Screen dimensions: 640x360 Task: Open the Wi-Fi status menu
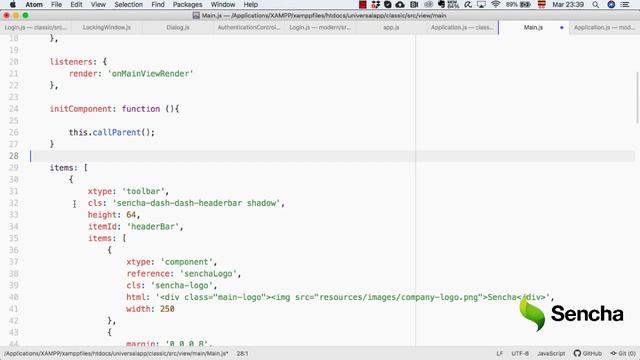[x=496, y=4]
